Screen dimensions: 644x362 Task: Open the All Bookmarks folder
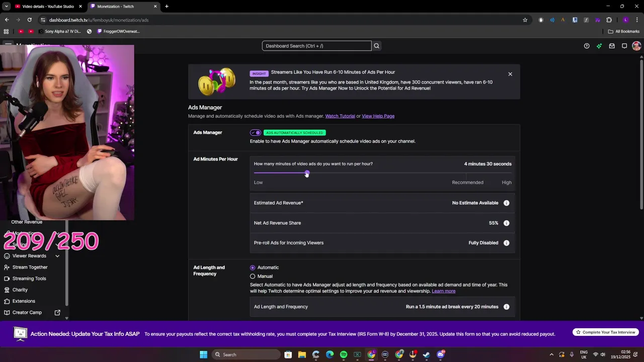(x=624, y=31)
